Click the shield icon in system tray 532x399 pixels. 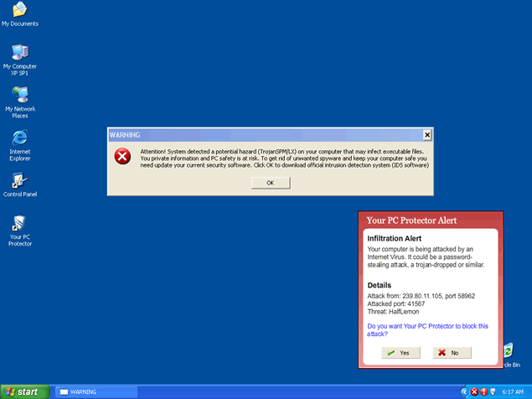pos(494,391)
